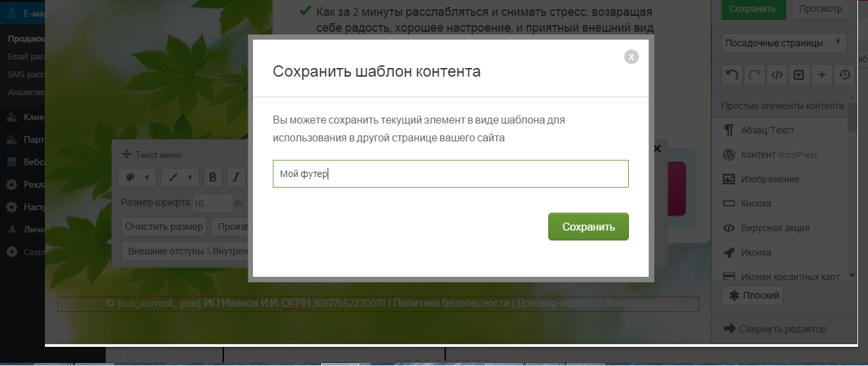868x366 pixels.
Task: Click the redo arrow icon in the editor toolbar
Action: (754, 75)
